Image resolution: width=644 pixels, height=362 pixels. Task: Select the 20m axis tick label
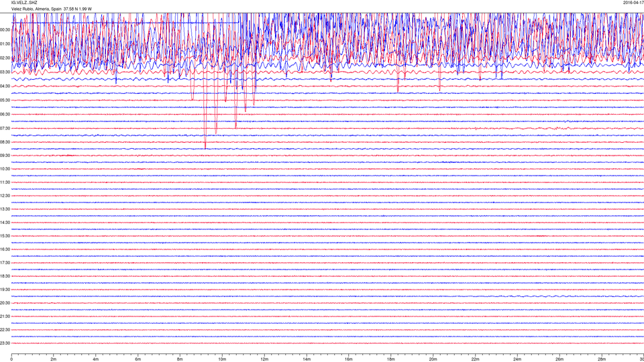433,359
